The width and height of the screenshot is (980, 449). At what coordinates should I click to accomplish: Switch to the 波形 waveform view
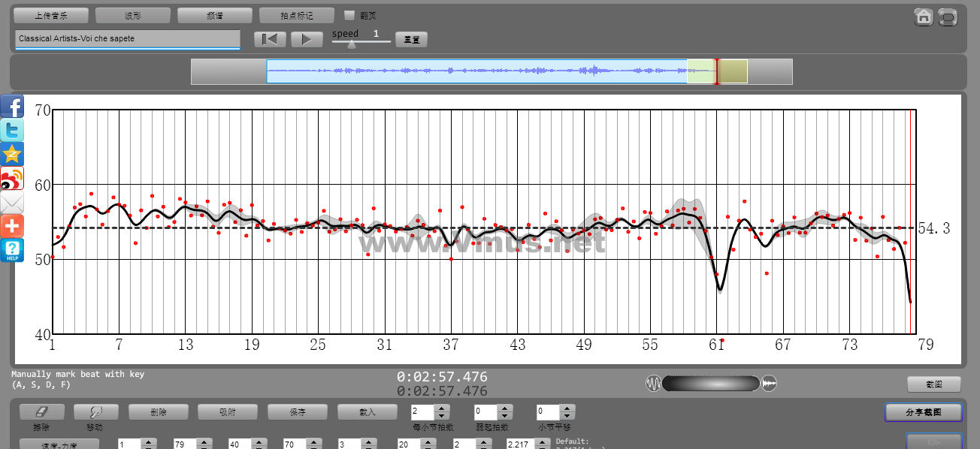133,15
